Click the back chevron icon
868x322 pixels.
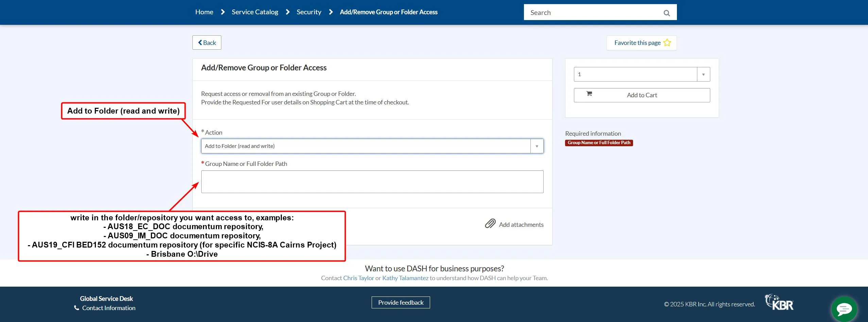pos(200,43)
